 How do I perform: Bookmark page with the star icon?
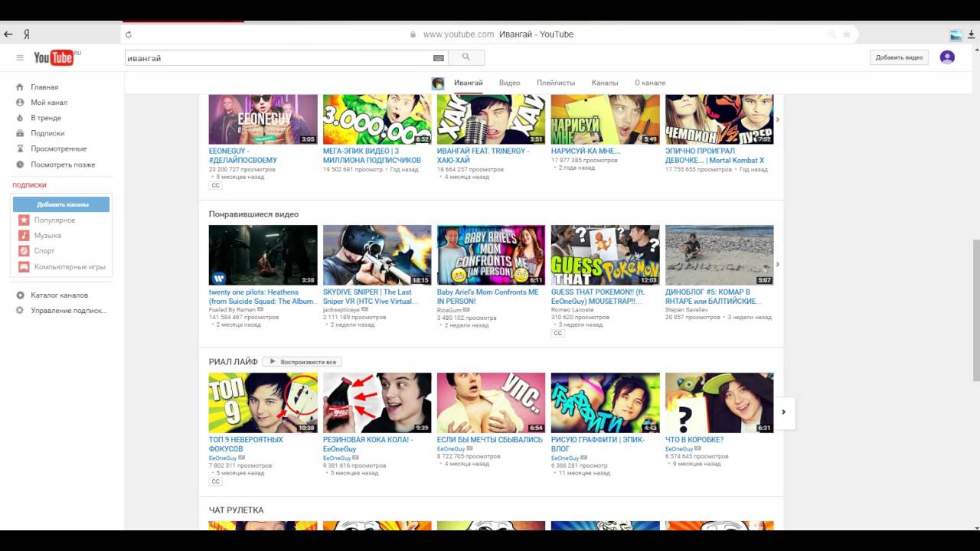coord(847,34)
